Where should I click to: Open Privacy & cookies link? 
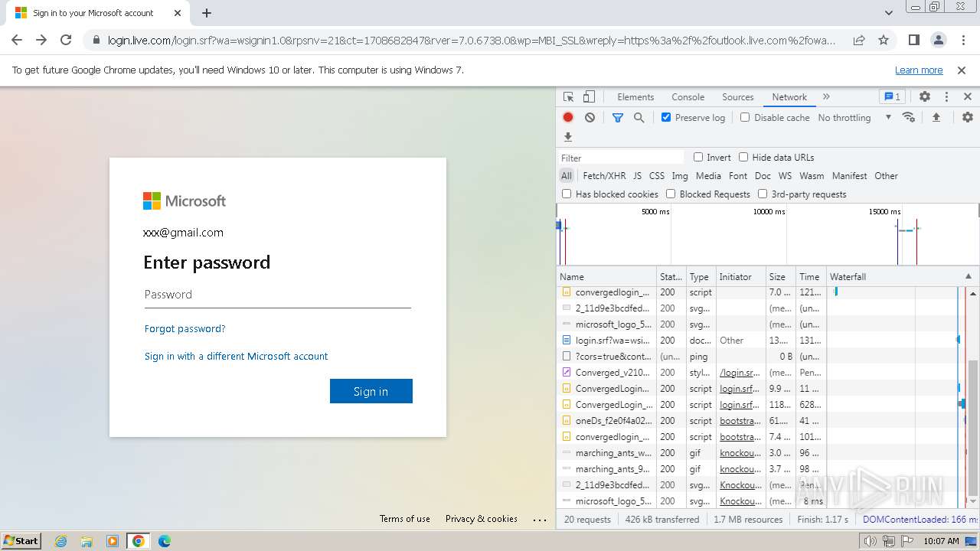coord(482,518)
